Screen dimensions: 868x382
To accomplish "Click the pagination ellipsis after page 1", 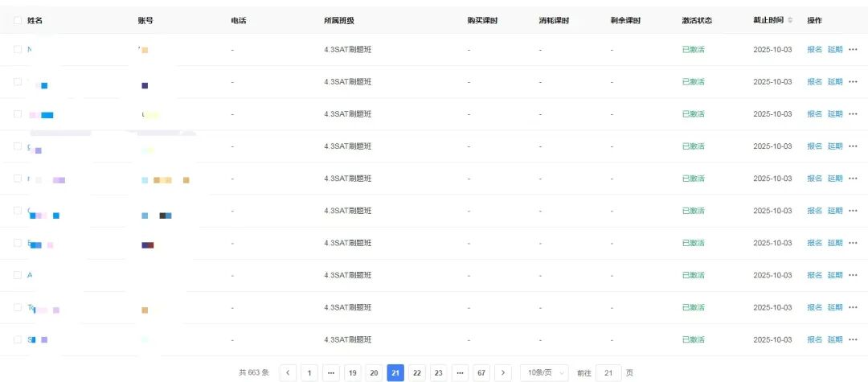I will (330, 372).
